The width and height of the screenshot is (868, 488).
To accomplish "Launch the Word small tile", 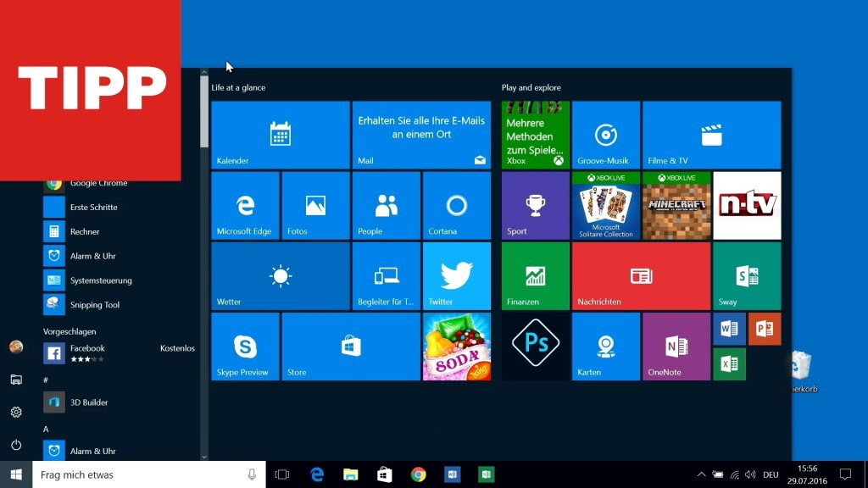I will [730, 329].
